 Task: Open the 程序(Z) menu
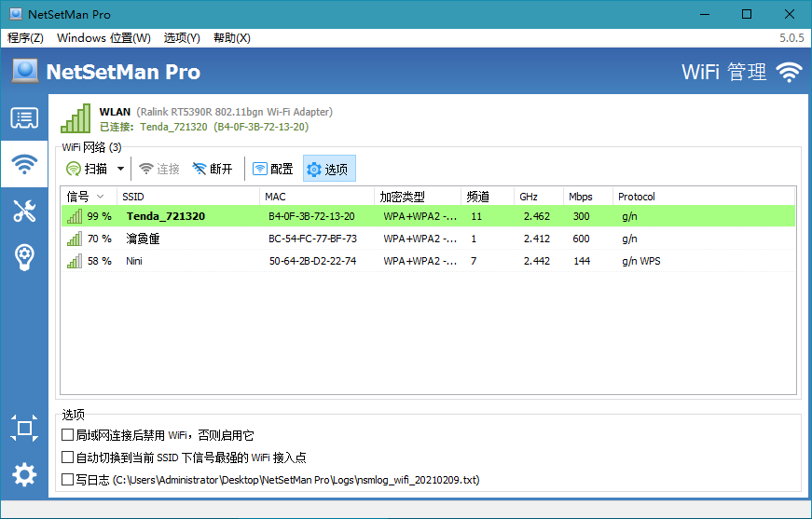click(25, 38)
